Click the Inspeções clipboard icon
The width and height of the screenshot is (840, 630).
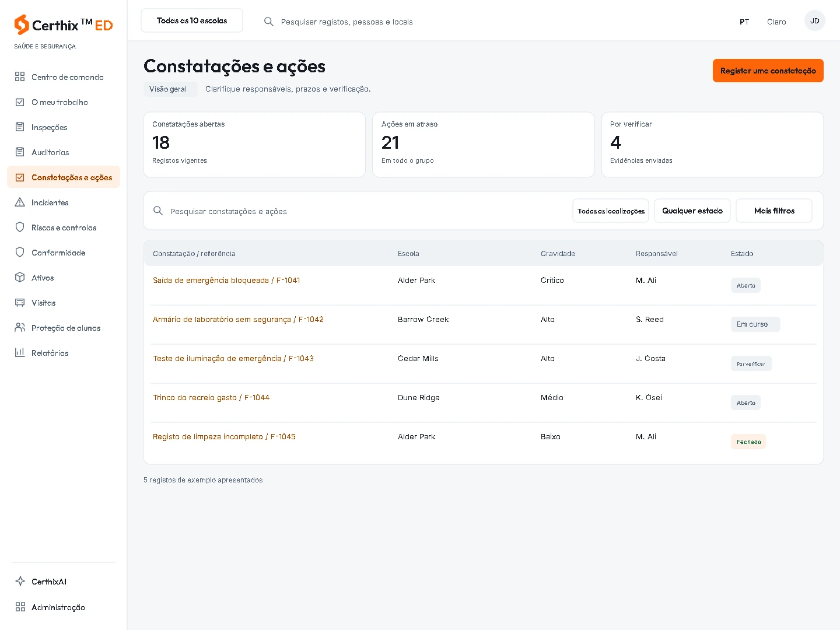coord(20,127)
